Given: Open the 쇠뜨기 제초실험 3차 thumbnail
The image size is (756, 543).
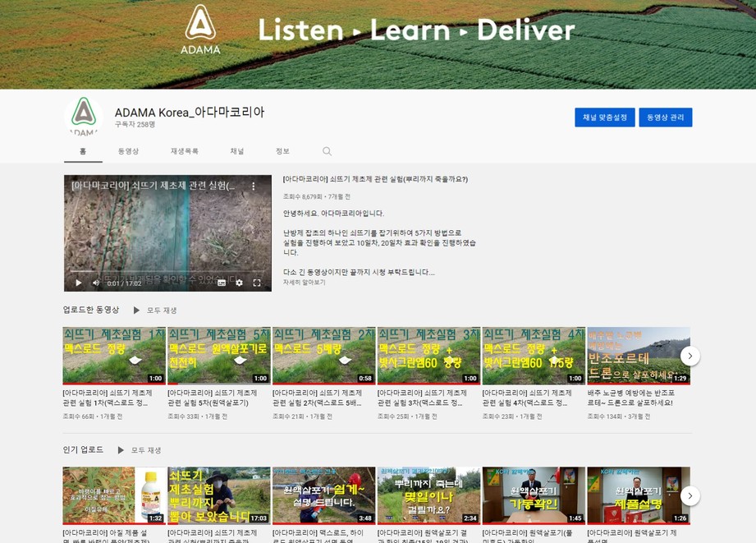Looking at the screenshot, I should pyautogui.click(x=428, y=356).
